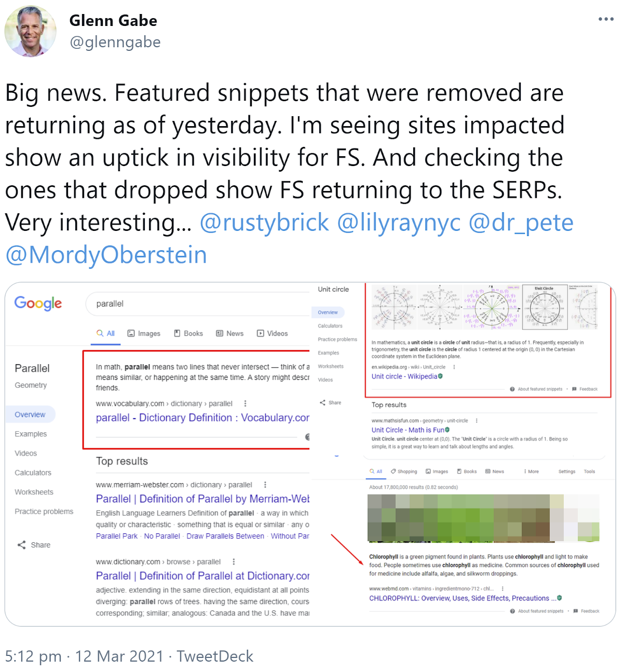Select the News tab in the parallel search
623x672 pixels.
coord(229,333)
